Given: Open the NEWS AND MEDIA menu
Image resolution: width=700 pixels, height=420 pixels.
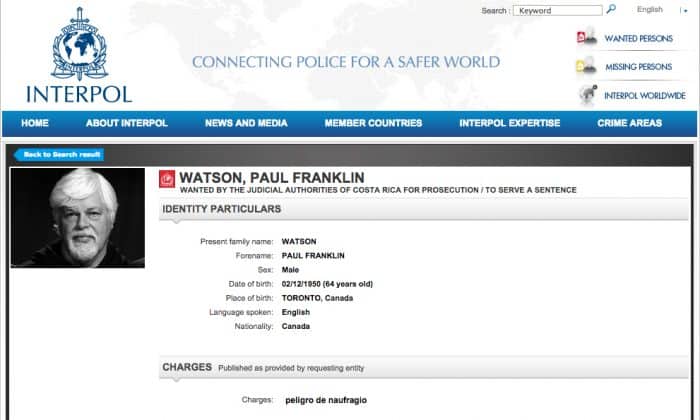Looking at the screenshot, I should [246, 123].
